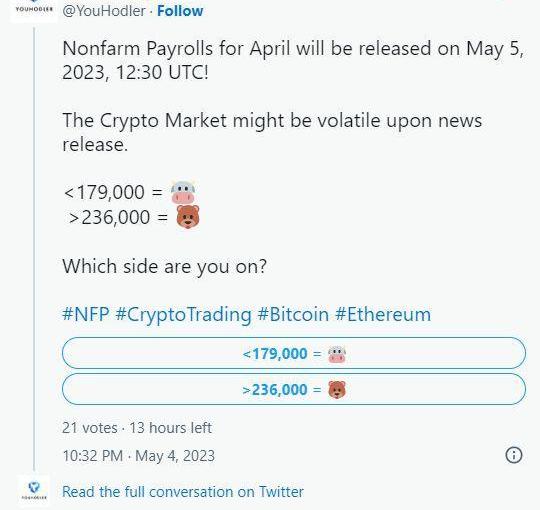Click the YouHodler avatar at top
This screenshot has width=540, height=510.
pos(34,10)
